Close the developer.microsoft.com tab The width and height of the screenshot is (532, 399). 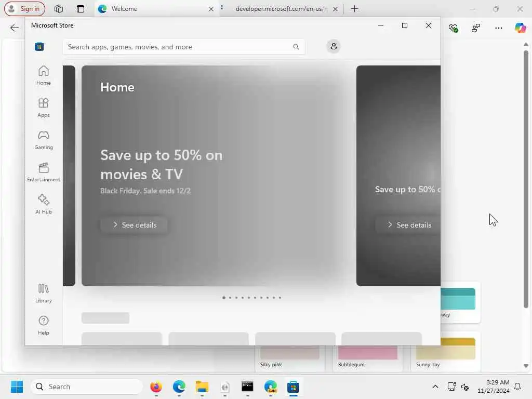click(x=335, y=9)
